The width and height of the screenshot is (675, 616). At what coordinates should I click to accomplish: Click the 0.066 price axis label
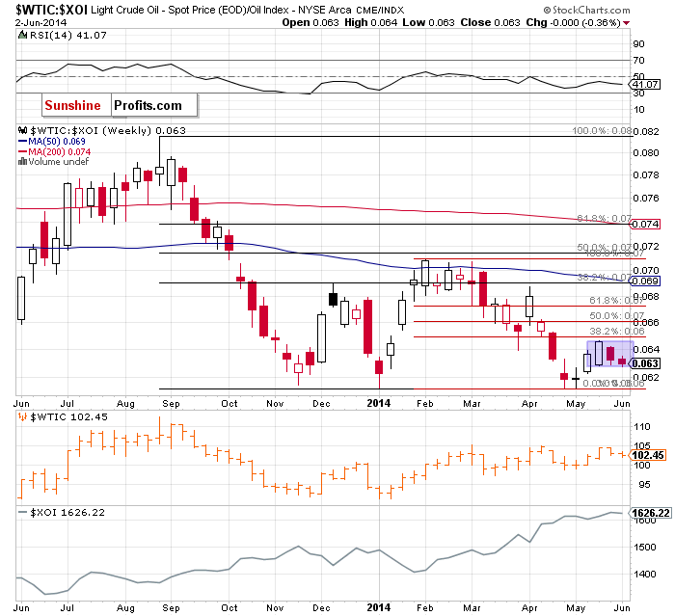tap(646, 322)
